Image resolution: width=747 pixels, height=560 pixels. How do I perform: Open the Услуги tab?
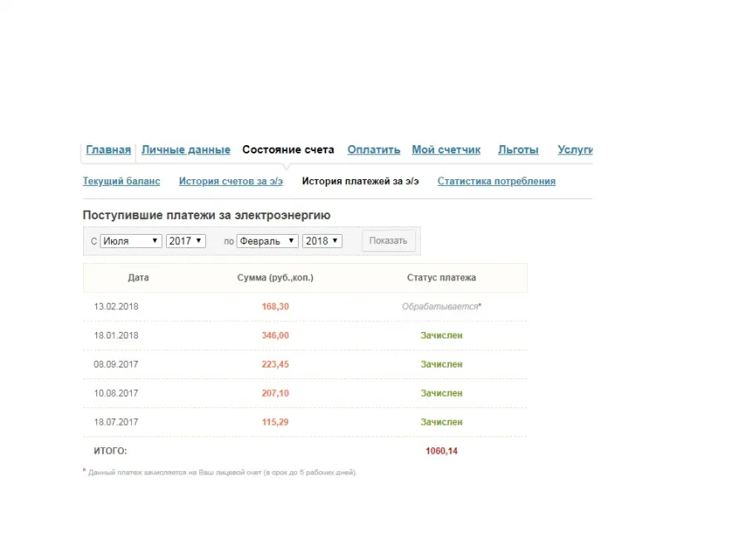575,149
